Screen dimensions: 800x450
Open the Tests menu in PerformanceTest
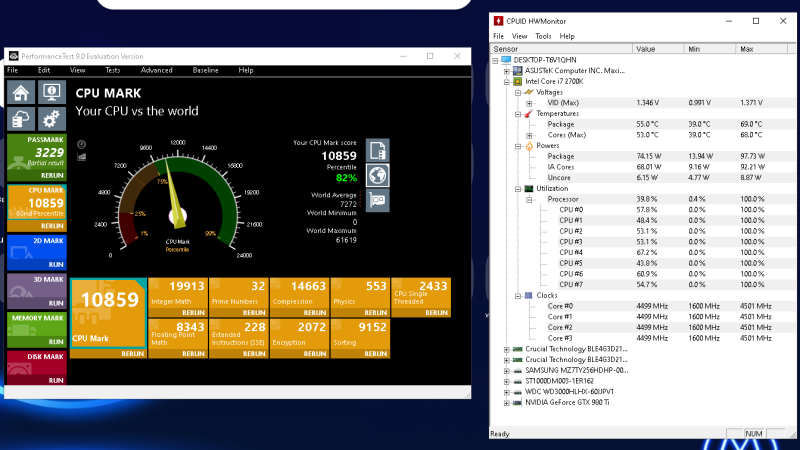click(x=112, y=70)
